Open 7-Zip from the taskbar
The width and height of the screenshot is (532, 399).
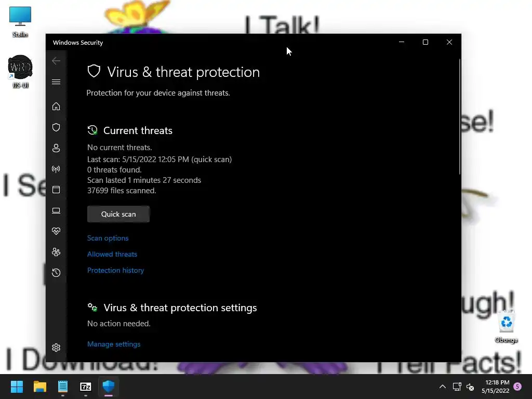pyautogui.click(x=86, y=387)
